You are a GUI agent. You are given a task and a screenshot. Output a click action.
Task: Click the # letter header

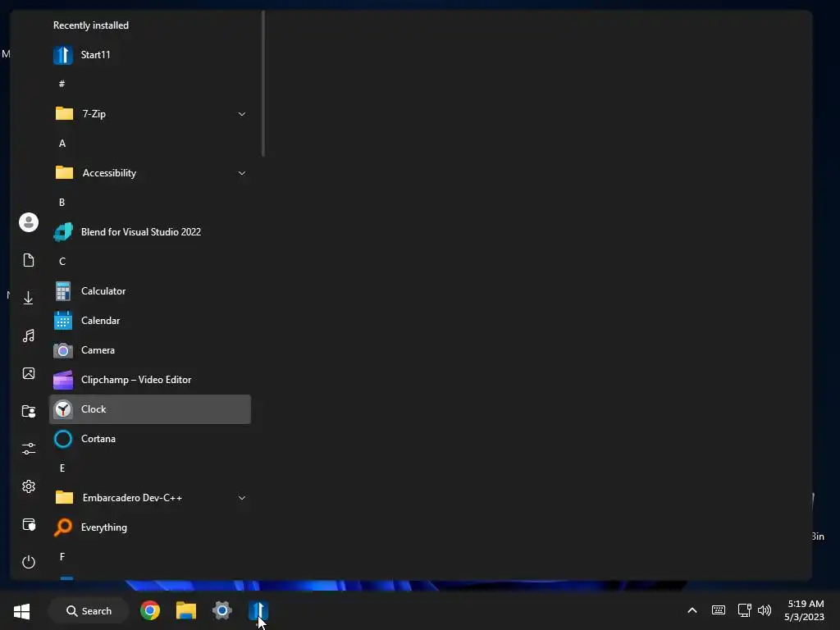point(62,84)
